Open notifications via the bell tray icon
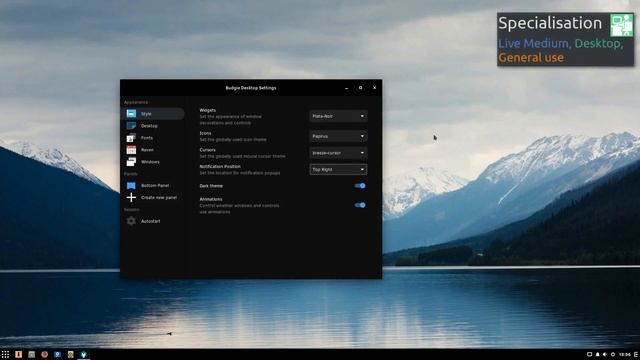Image resolution: width=640 pixels, height=360 pixels. (x=598, y=354)
